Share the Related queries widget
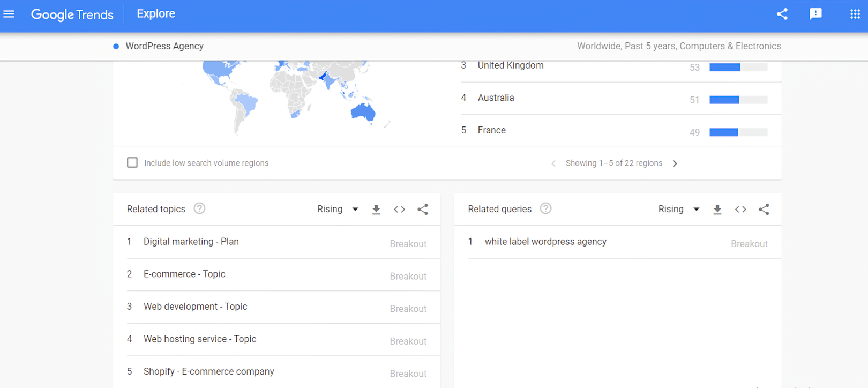This screenshot has width=868, height=388. tap(764, 210)
